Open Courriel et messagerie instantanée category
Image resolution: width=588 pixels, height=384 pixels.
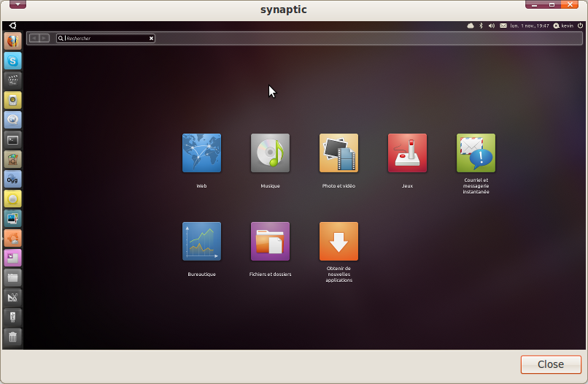tap(476, 153)
